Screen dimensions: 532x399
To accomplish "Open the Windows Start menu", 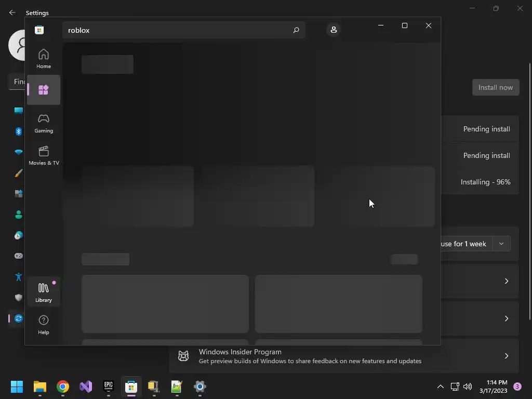I will pyautogui.click(x=17, y=387).
